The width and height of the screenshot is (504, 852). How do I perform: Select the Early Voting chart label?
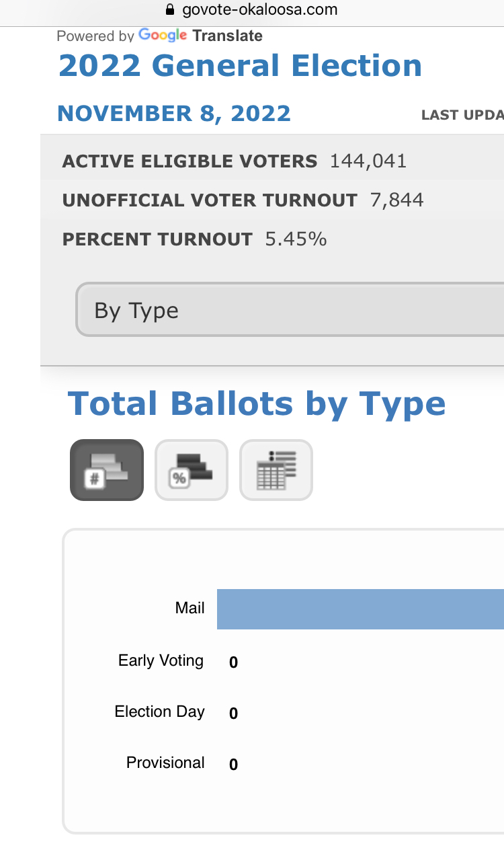coord(161,660)
